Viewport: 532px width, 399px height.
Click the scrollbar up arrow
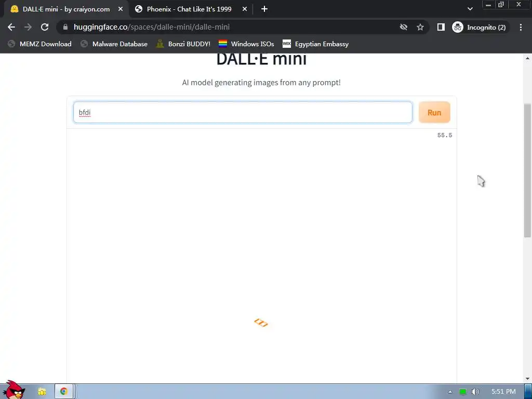[x=528, y=58]
